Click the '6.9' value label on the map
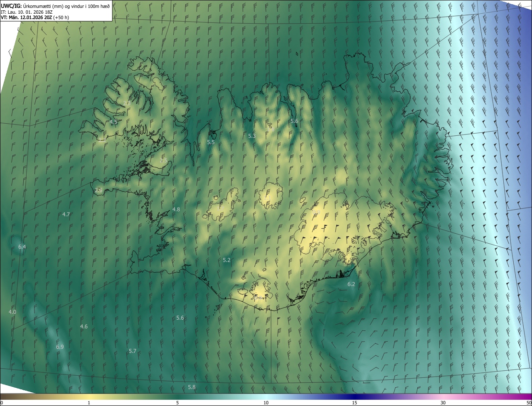Image resolution: width=532 pixels, height=406 pixels. (x=60, y=347)
